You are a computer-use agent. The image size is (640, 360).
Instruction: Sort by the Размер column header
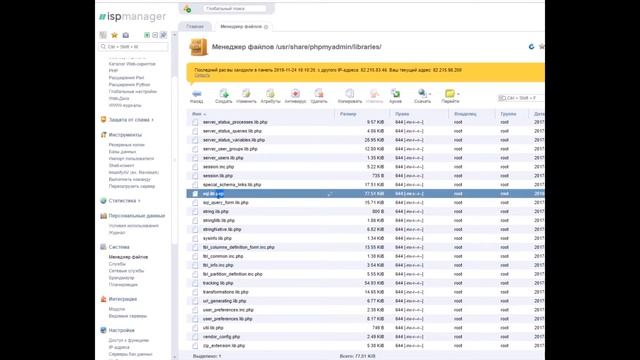coord(348,114)
